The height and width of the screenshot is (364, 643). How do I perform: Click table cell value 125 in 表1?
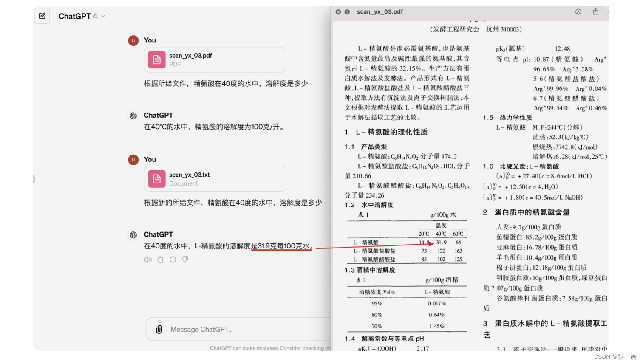tap(459, 259)
